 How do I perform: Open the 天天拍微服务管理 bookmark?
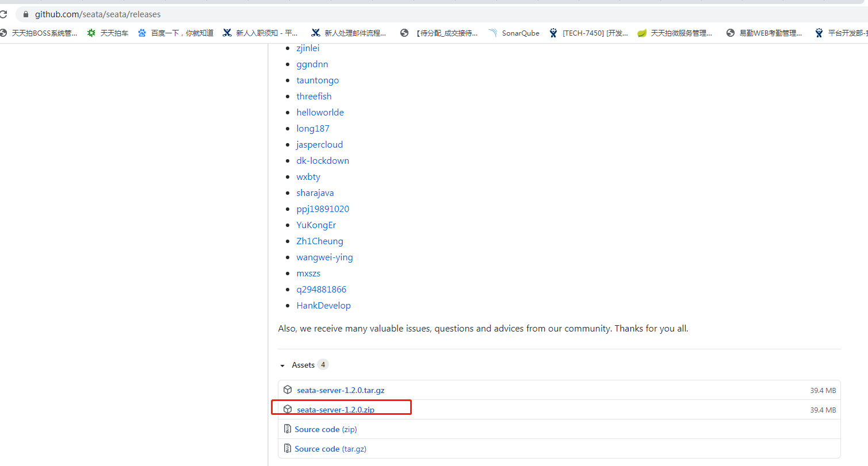pyautogui.click(x=675, y=33)
